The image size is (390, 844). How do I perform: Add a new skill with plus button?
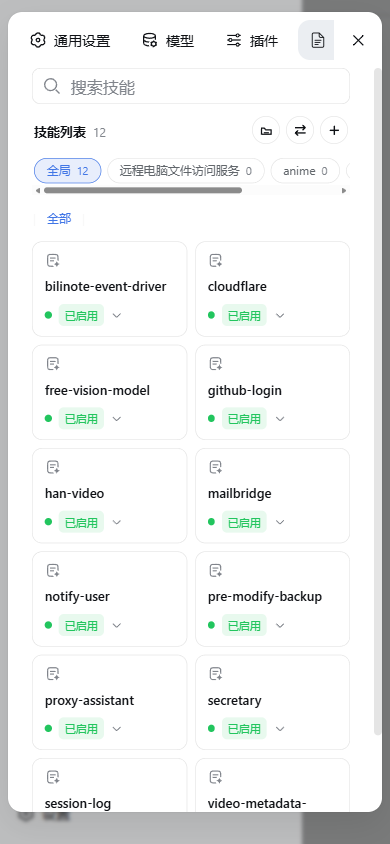coord(334,130)
